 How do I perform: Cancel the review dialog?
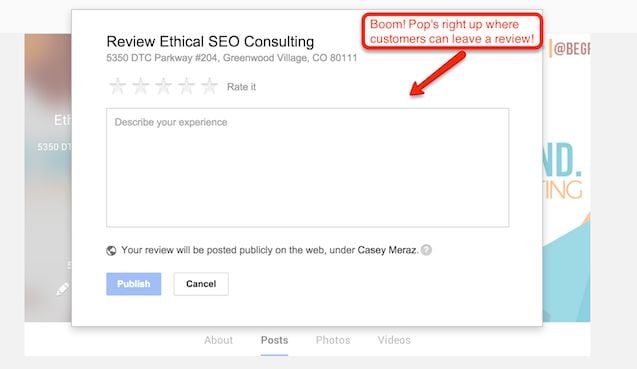click(x=201, y=284)
